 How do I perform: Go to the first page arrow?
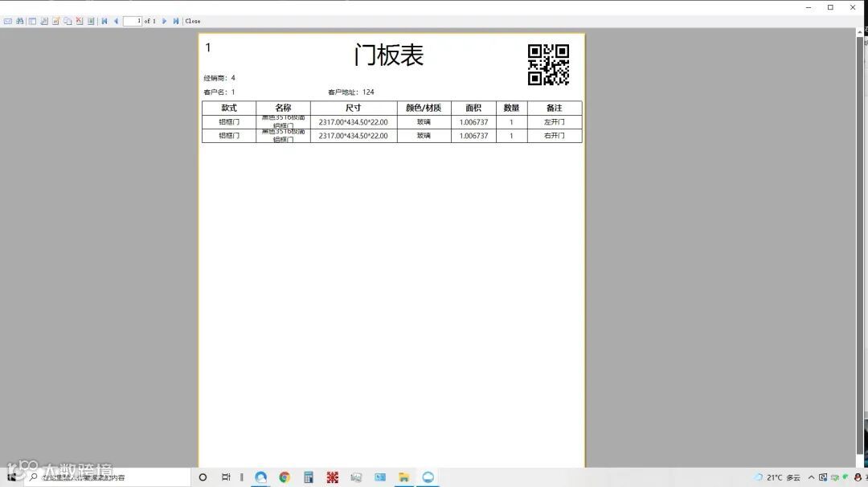click(104, 21)
